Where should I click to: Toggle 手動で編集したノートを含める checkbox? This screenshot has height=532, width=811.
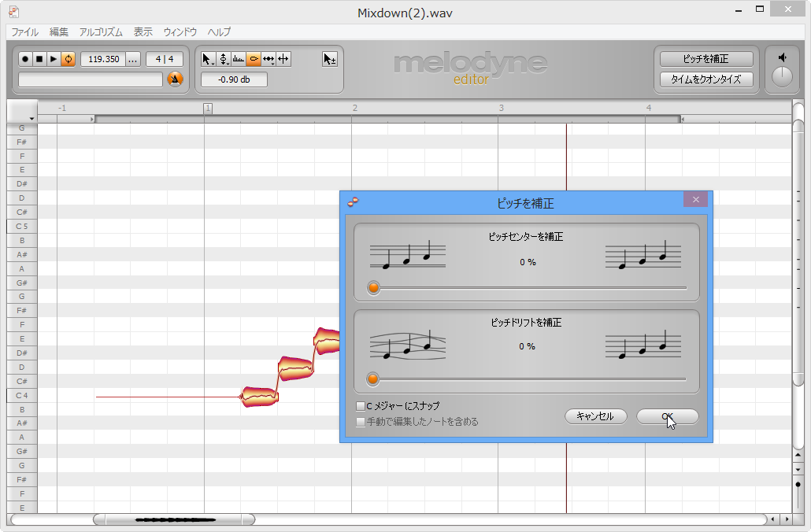pos(361,422)
